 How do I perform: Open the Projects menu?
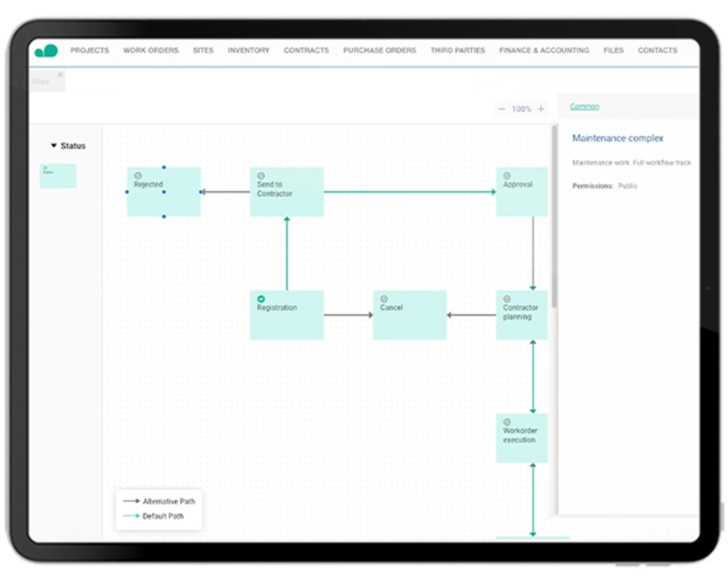click(90, 51)
